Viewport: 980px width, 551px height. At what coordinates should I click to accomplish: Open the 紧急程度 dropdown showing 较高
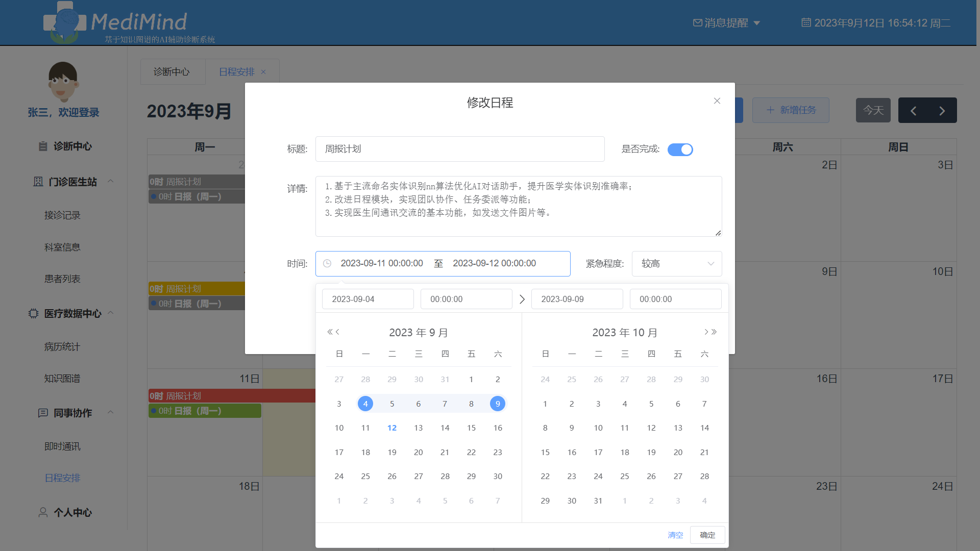[677, 264]
